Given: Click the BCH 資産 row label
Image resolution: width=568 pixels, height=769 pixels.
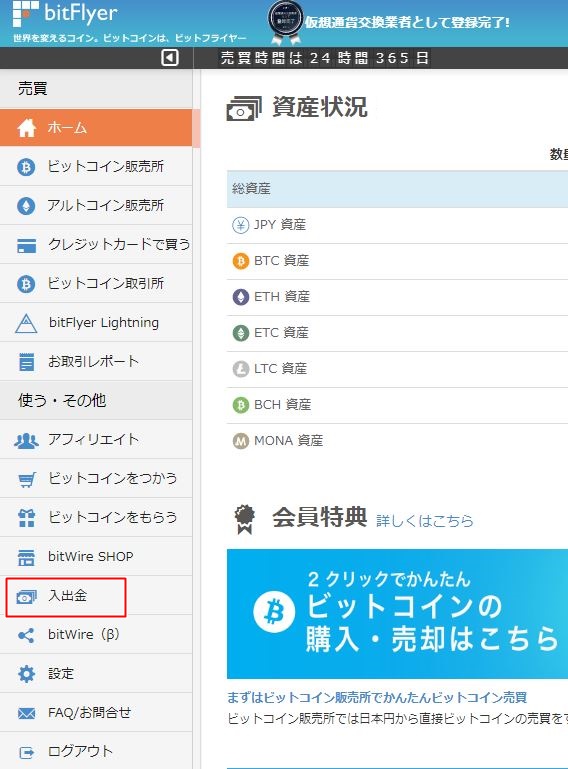Looking at the screenshot, I should point(283,405).
